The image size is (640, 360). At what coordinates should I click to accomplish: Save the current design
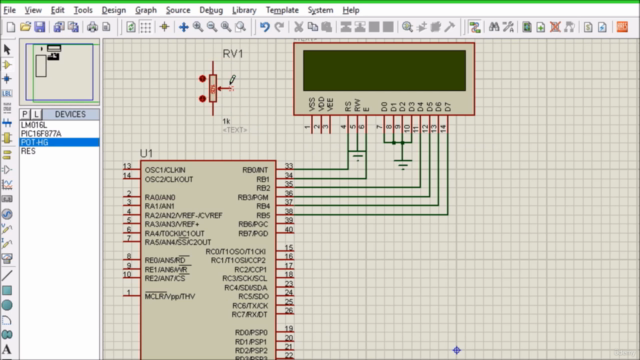40,27
